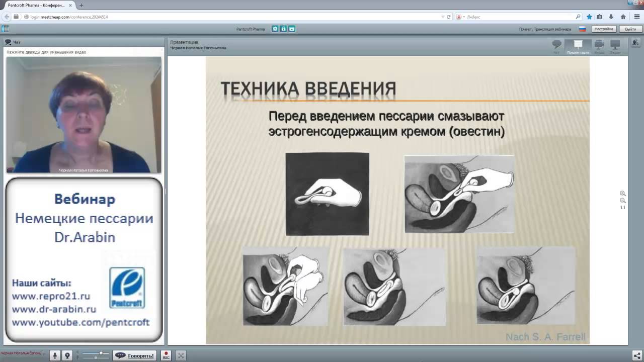
Task: Click the third teal icon beside Pentcroft Pharma
Action: coord(292,29)
